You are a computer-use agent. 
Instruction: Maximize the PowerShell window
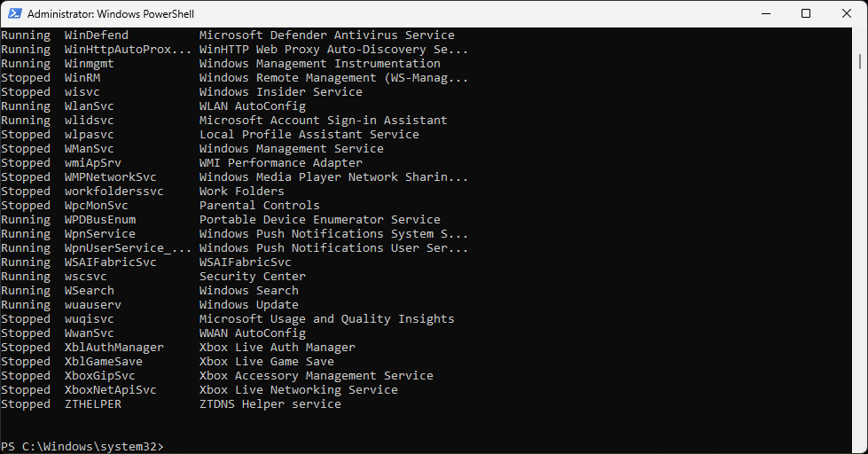point(806,13)
